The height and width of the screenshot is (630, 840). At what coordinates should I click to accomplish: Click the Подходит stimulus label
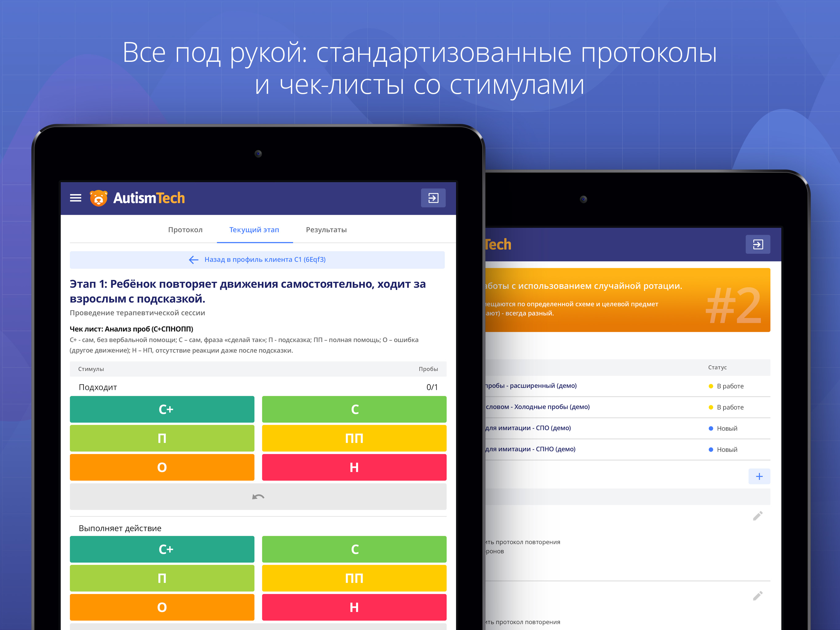(x=98, y=387)
